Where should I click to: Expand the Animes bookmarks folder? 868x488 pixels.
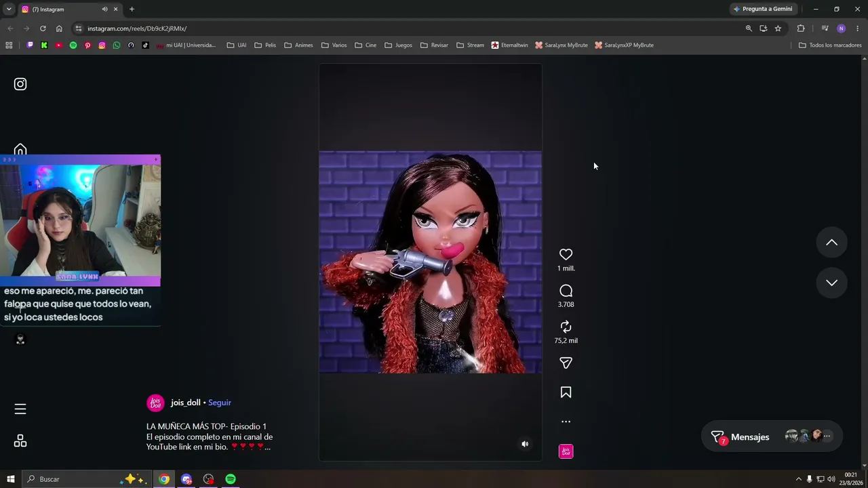pyautogui.click(x=298, y=45)
